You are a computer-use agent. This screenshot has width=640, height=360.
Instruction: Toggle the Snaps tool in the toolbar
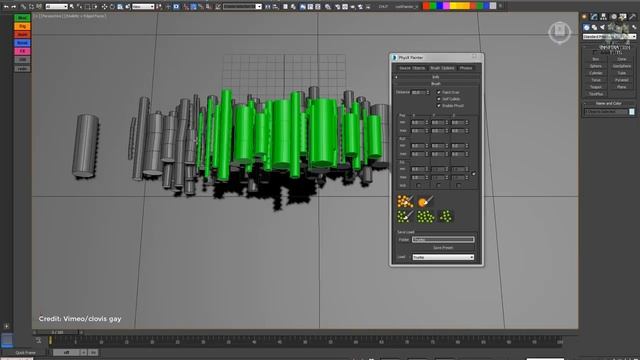[x=186, y=7]
